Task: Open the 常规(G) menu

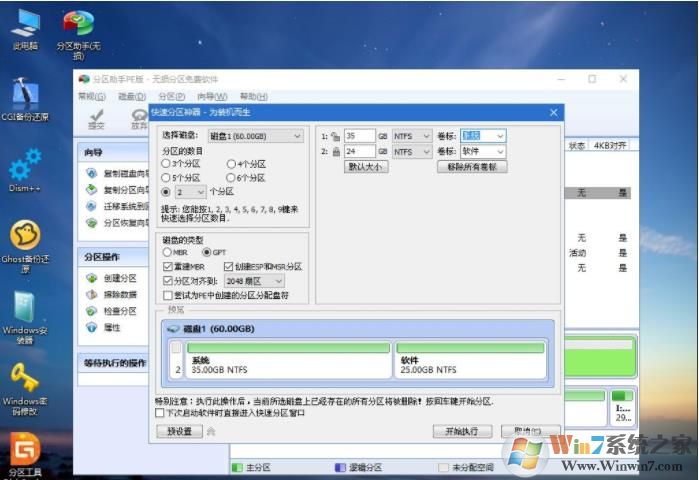Action: click(91, 97)
